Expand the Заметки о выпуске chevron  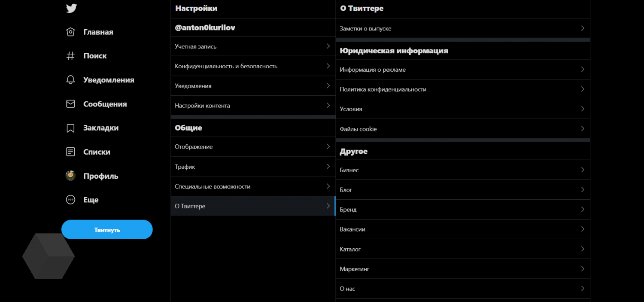[x=583, y=28]
